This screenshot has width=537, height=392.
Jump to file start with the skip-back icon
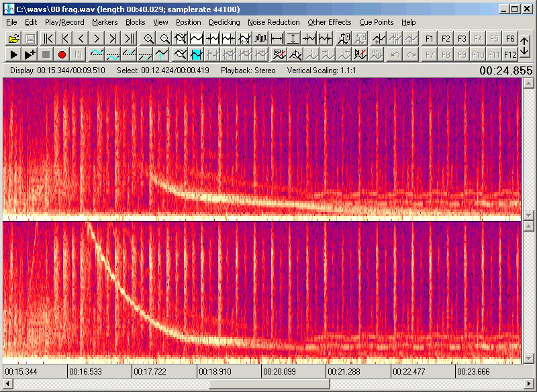[47, 38]
